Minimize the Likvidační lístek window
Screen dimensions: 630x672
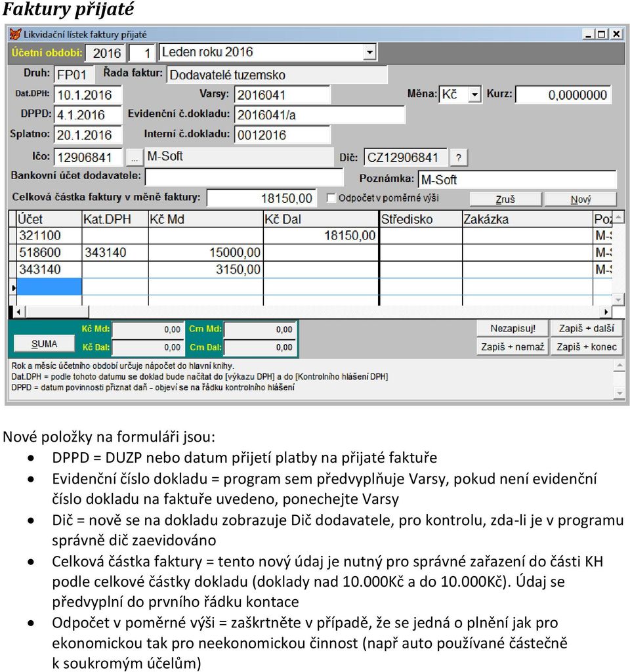(x=589, y=34)
